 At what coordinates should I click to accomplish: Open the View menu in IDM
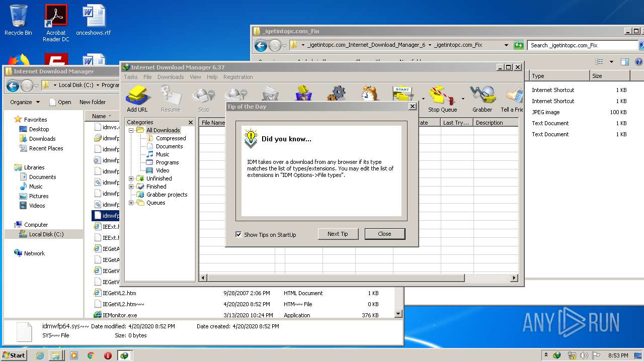(x=195, y=77)
